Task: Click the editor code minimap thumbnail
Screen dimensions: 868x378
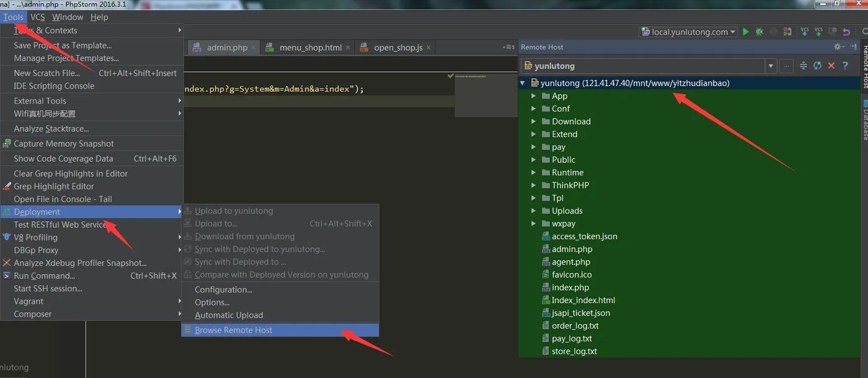Action: (x=486, y=95)
